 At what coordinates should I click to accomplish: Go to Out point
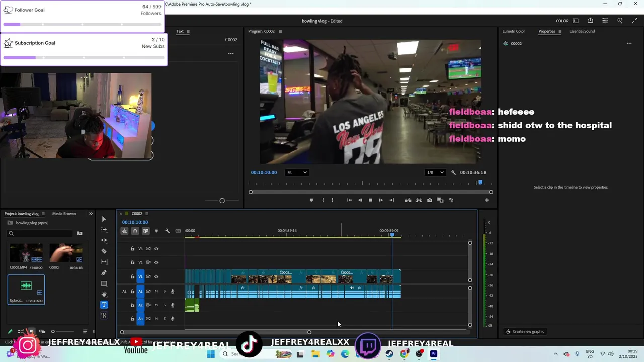pyautogui.click(x=392, y=200)
